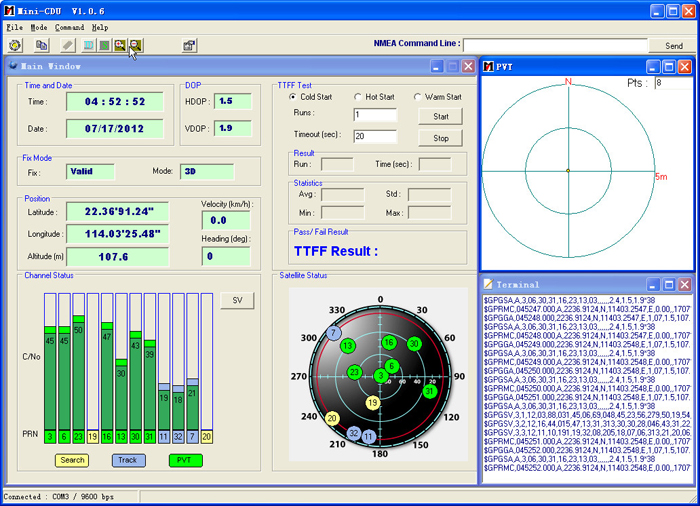700x506 pixels.
Task: Select the Cold Start radio button
Action: click(293, 97)
